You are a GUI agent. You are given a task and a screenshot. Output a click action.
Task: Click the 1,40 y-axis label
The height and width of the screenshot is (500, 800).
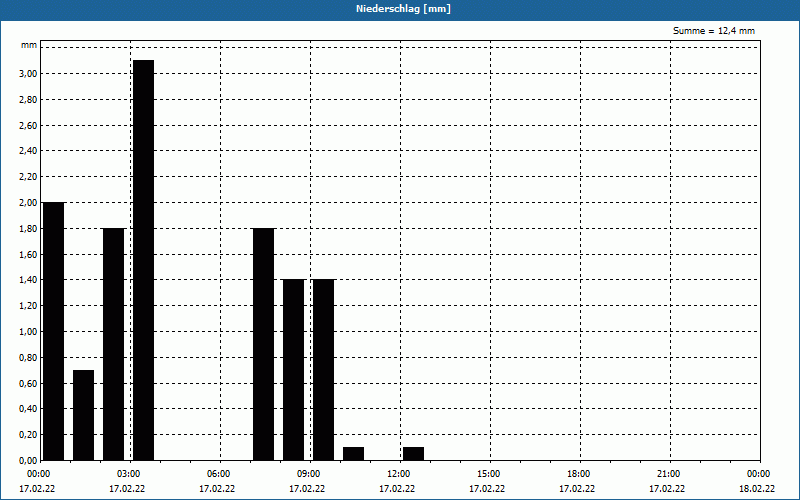(x=28, y=280)
